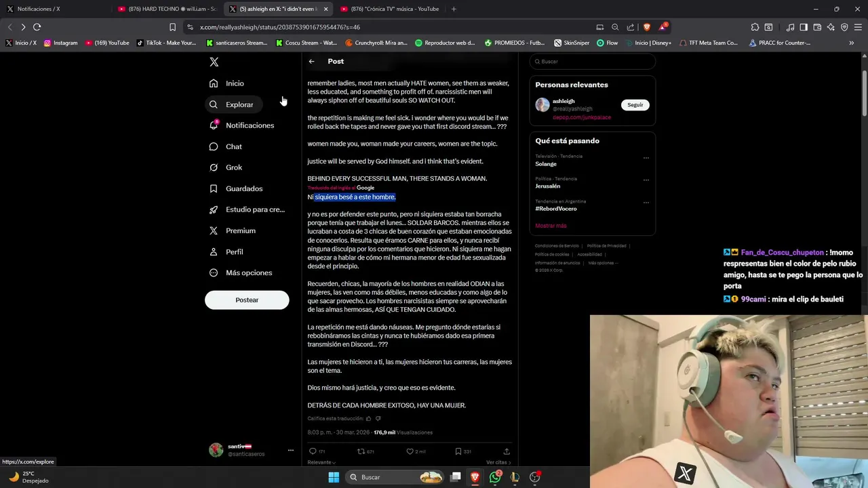Open Brave VPN shield icon
Screen dimensions: 868x488
click(x=844, y=27)
